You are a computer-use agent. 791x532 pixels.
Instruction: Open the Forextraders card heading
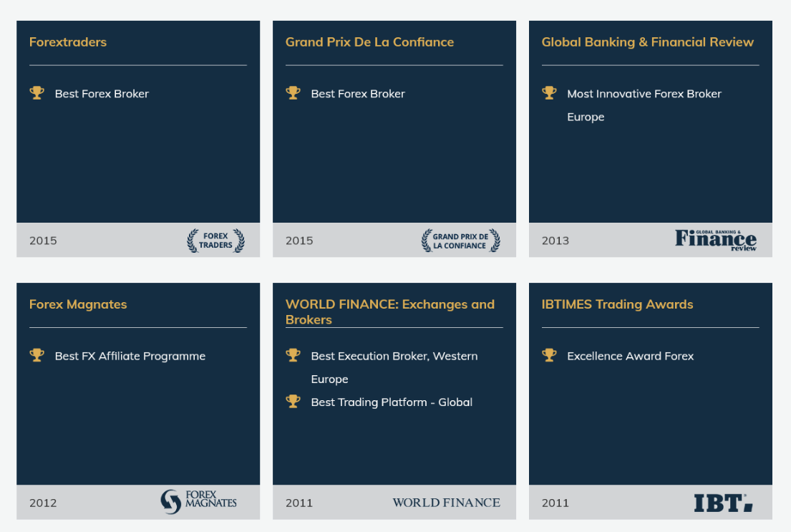click(68, 42)
